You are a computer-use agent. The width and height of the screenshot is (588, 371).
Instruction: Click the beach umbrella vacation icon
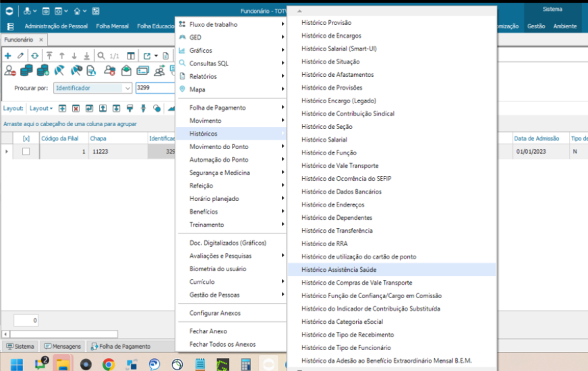click(59, 70)
